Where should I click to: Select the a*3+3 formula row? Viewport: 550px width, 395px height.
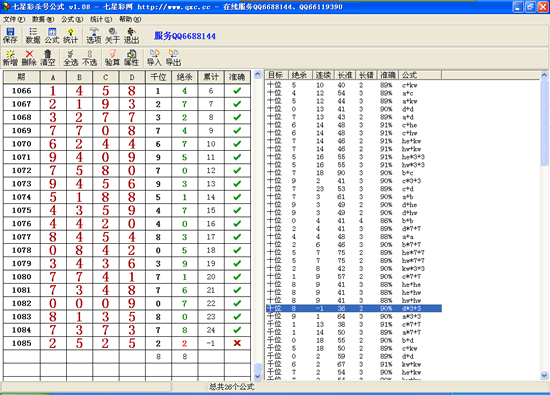point(354,316)
